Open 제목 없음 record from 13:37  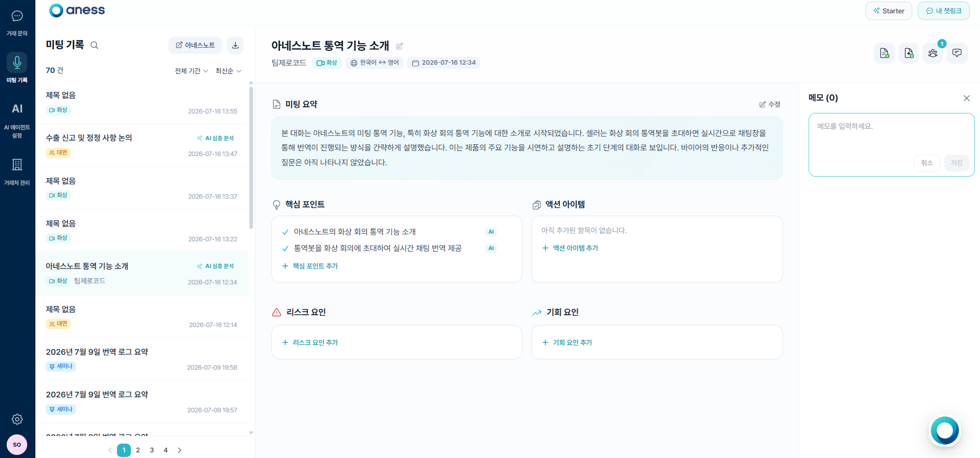(142, 188)
